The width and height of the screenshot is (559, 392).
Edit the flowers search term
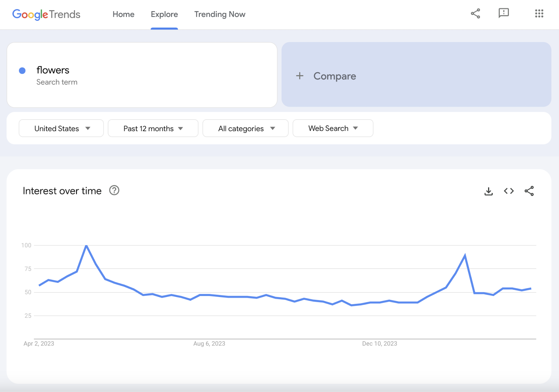pyautogui.click(x=142, y=75)
